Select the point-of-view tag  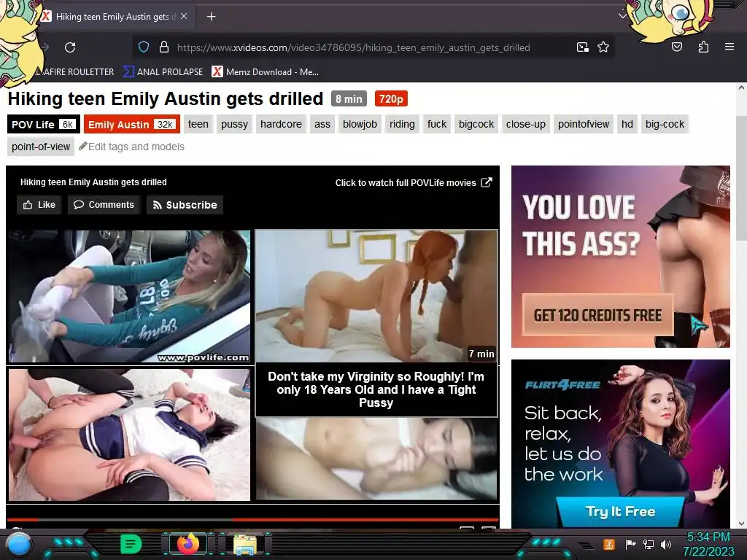[x=41, y=147]
